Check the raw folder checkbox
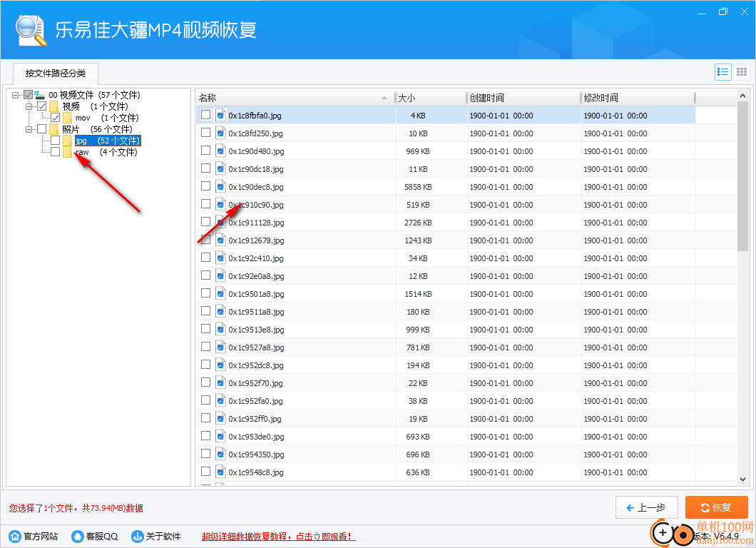 (x=56, y=152)
